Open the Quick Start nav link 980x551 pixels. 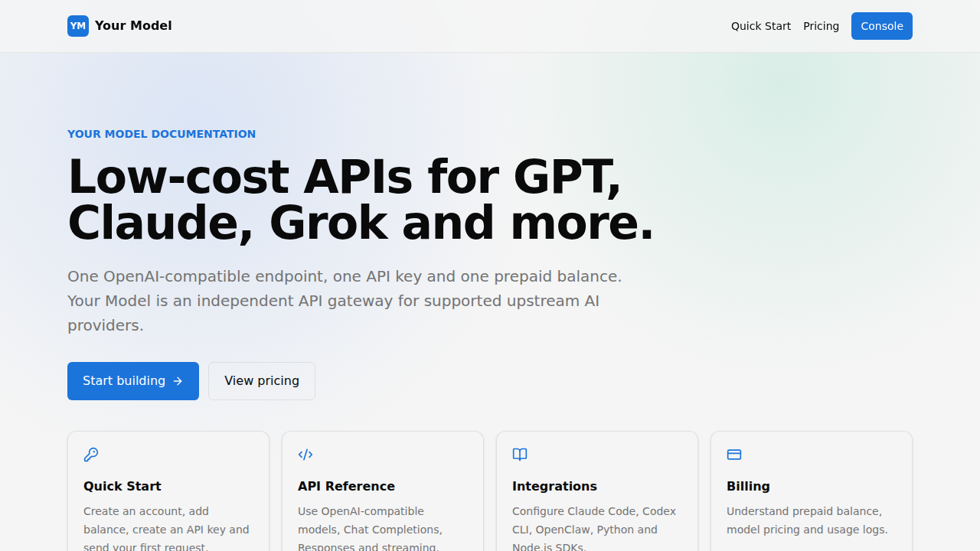(761, 26)
